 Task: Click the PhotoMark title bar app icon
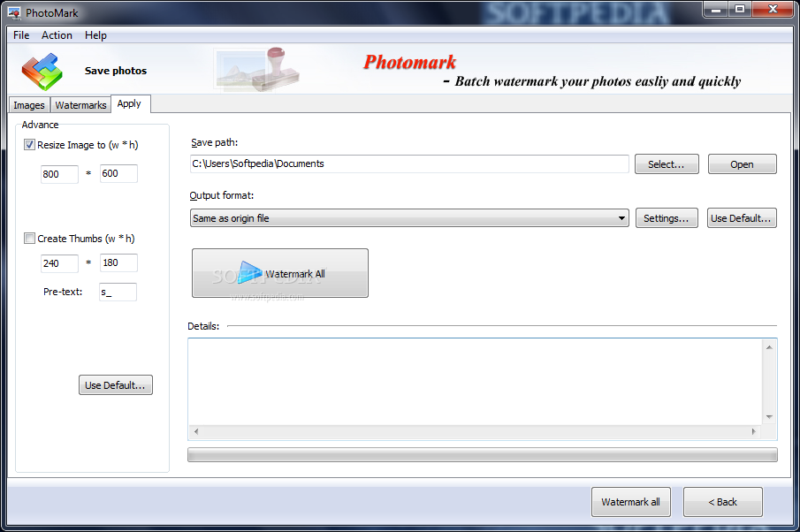pyautogui.click(x=14, y=12)
